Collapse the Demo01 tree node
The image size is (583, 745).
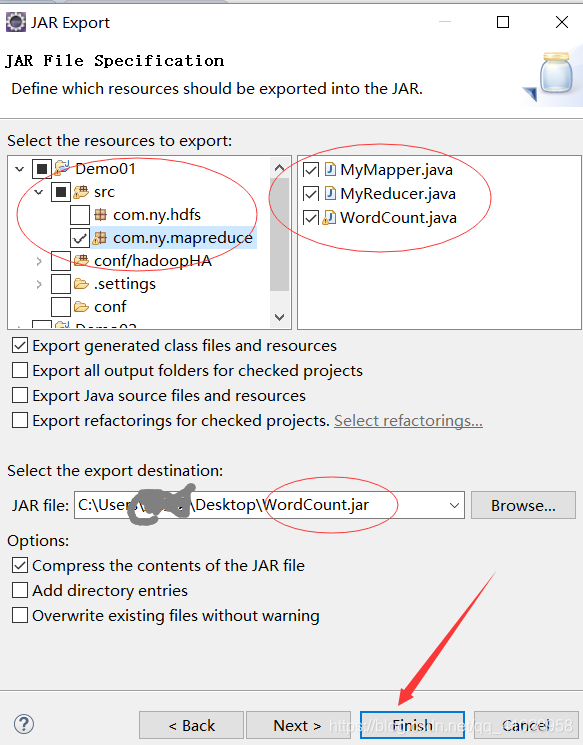19,168
